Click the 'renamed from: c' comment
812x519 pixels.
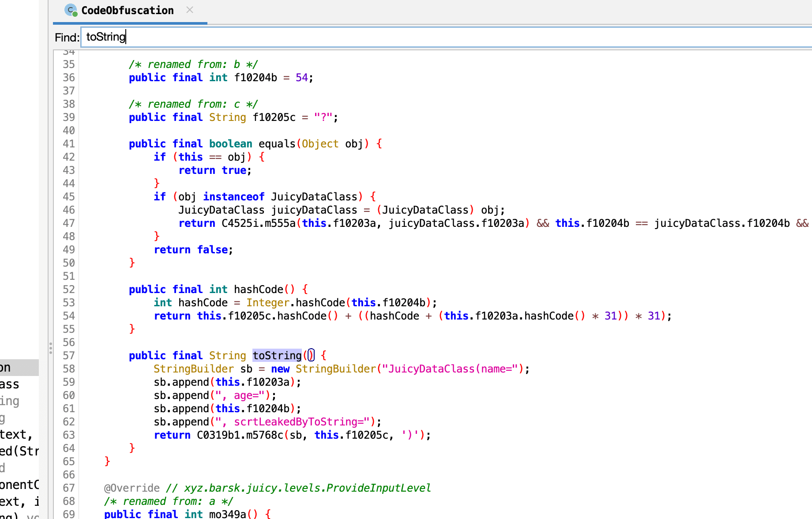click(193, 104)
